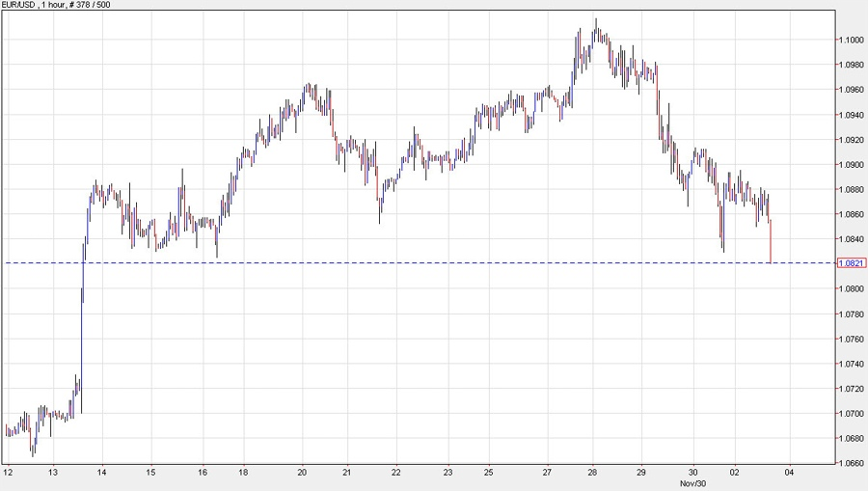Image resolution: width=868 pixels, height=491 pixels.
Task: Click the 1.0720 price axis label
Action: [852, 389]
